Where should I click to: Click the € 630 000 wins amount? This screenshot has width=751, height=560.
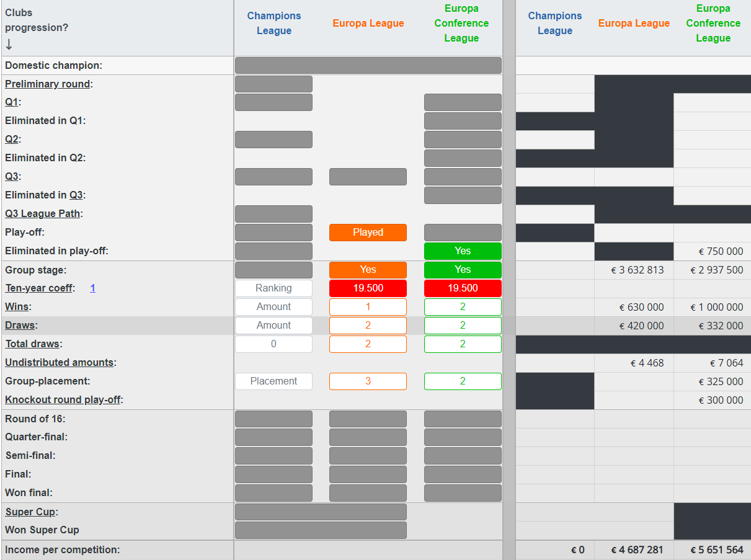click(641, 308)
